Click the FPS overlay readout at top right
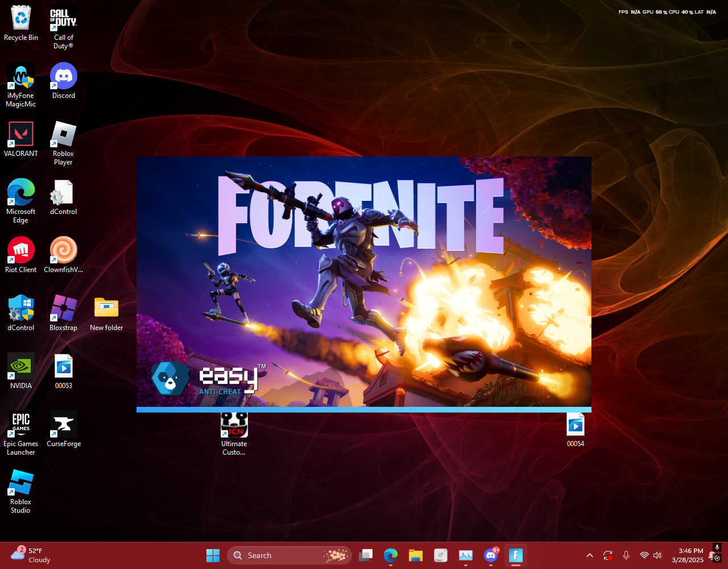 pyautogui.click(x=667, y=12)
